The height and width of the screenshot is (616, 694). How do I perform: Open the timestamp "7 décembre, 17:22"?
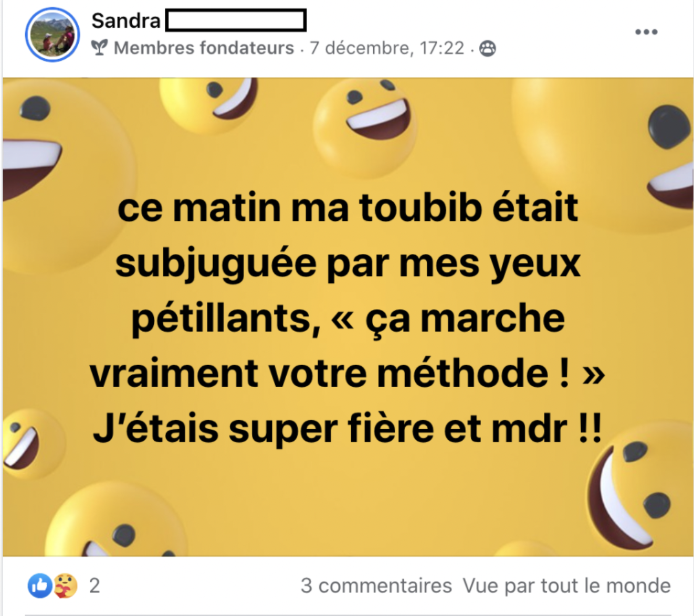[x=387, y=48]
